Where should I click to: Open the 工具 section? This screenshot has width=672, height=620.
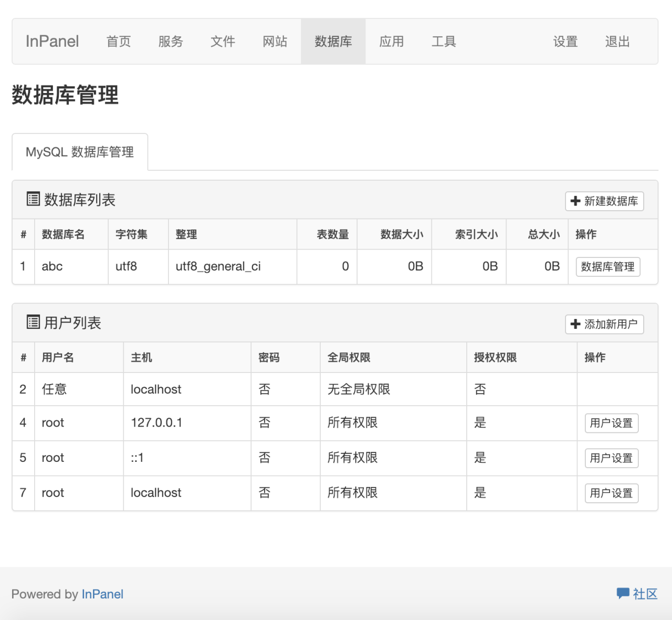tap(444, 41)
